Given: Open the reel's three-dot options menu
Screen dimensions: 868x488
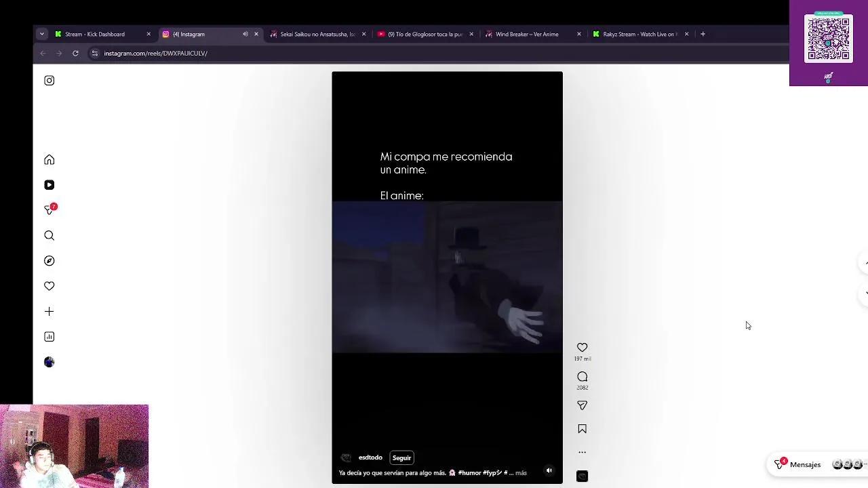Looking at the screenshot, I should tap(582, 451).
